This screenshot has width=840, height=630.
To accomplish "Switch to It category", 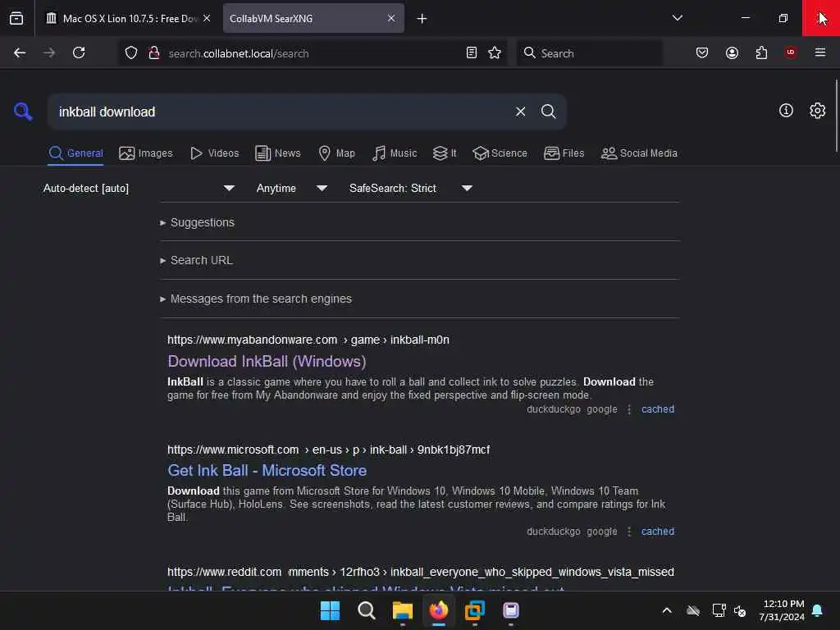I will [x=445, y=153].
